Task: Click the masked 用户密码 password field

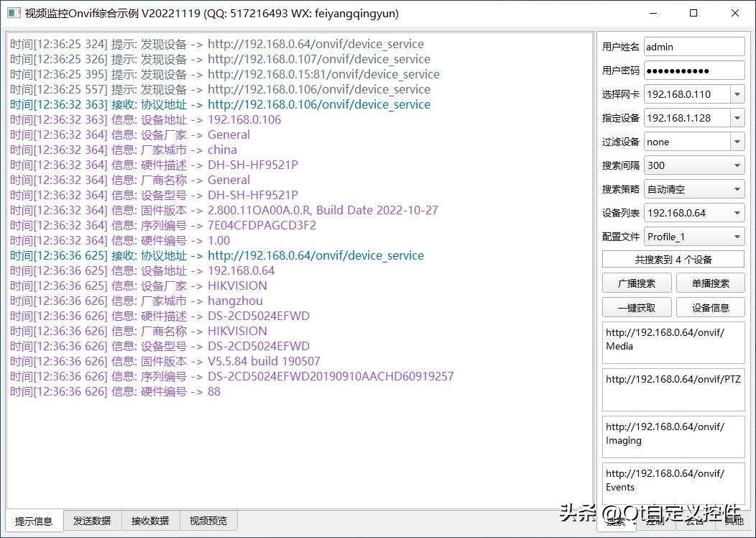Action: 693,70
